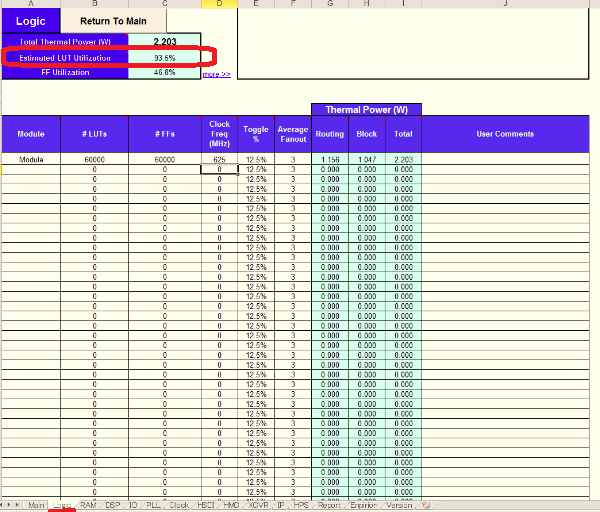Click the Estimated LUT Utilization value 93.6%

165,58
